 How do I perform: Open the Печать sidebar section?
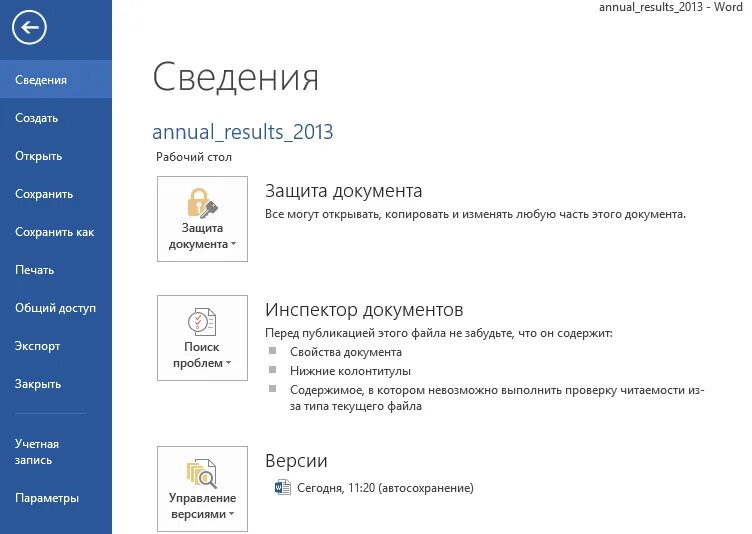56,270
